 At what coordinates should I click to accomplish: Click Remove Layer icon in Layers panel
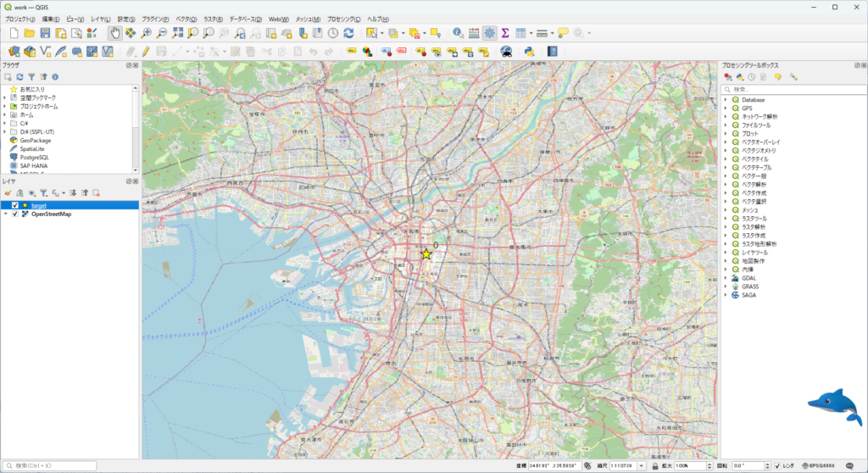click(x=96, y=192)
